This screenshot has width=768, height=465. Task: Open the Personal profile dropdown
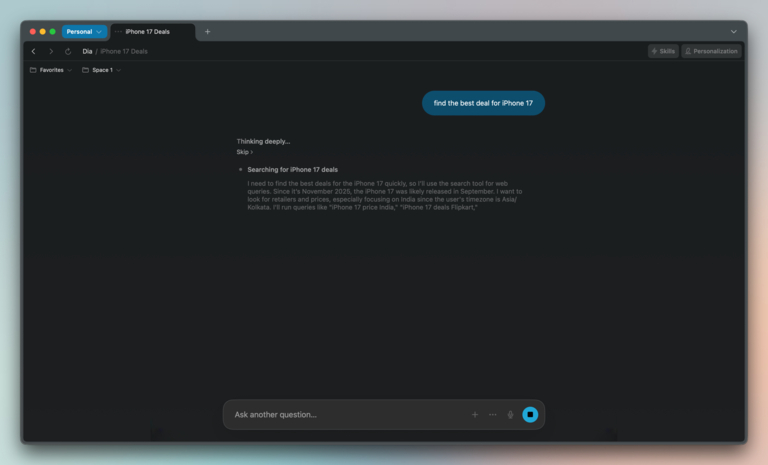[84, 31]
